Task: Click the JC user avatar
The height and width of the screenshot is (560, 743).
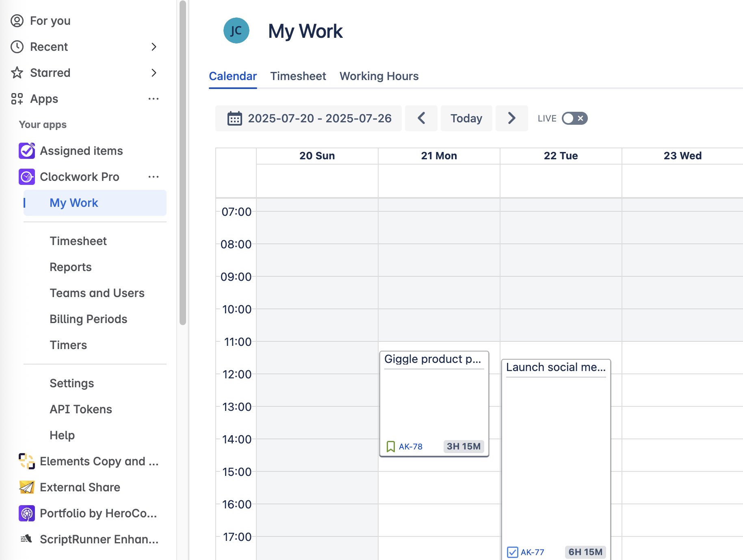Action: tap(236, 31)
